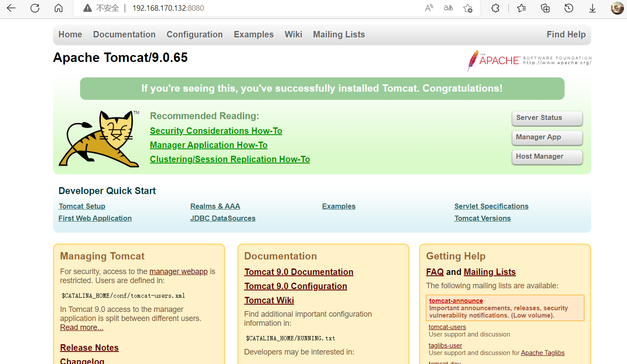Open the downloads arrow icon
This screenshot has width=627, height=364.
(x=593, y=8)
